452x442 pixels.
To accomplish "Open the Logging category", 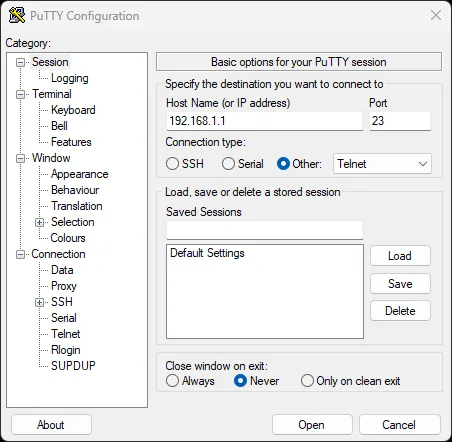I will [x=70, y=78].
